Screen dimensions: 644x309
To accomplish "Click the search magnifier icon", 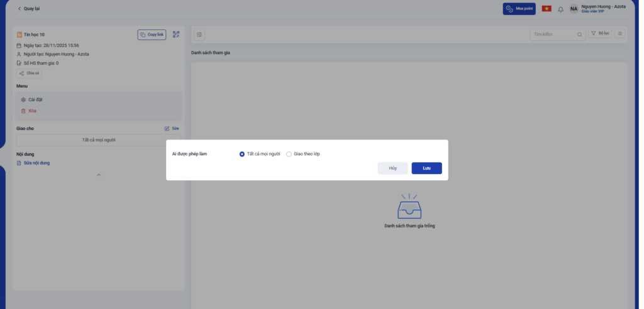I will pos(580,35).
